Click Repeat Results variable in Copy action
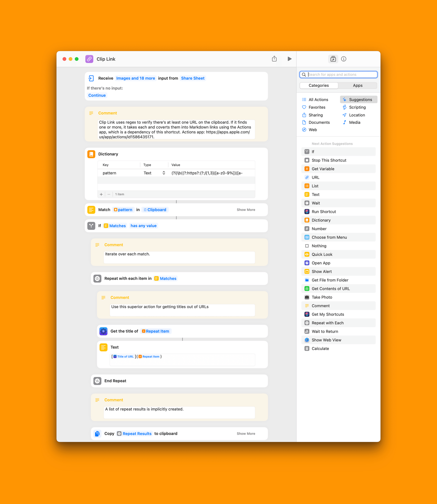This screenshot has width=437, height=504. [134, 433]
